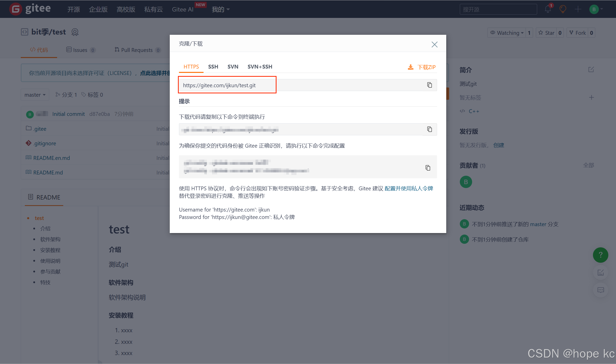The height and width of the screenshot is (364, 616).
Task: Jump to 使用说明 in README outline
Action: coord(50,261)
